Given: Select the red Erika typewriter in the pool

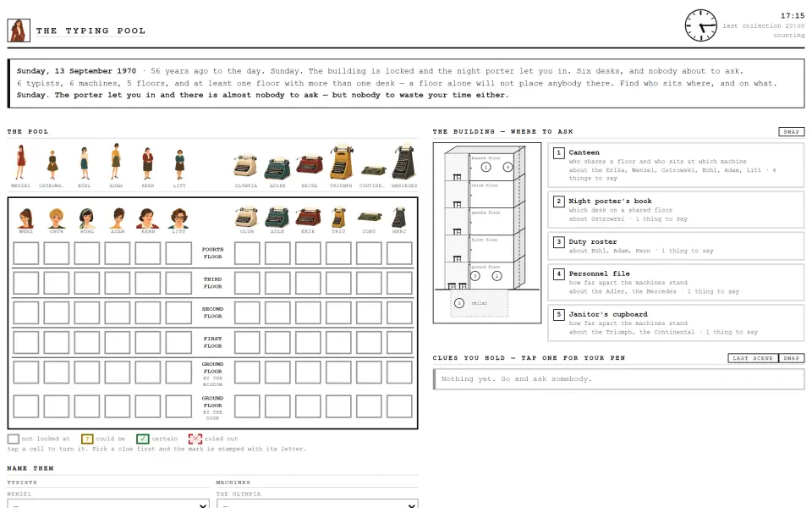Looking at the screenshot, I should [310, 166].
